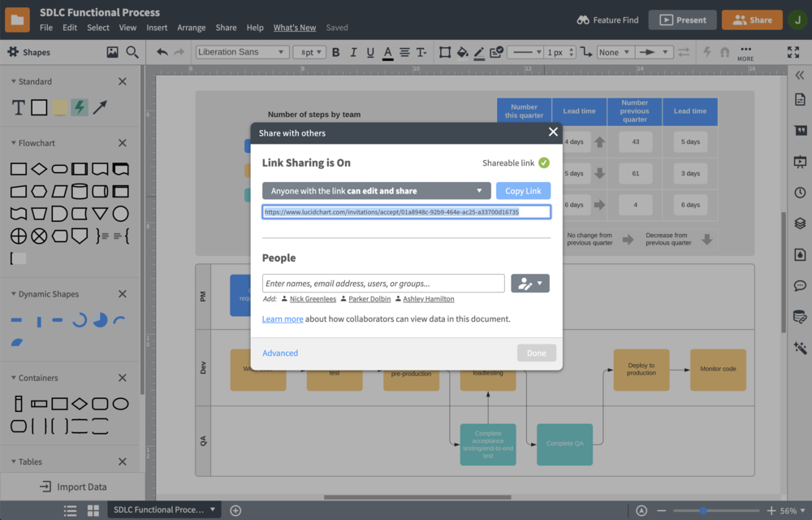Open the Layers panel icon
The width and height of the screenshot is (812, 520).
(x=800, y=223)
